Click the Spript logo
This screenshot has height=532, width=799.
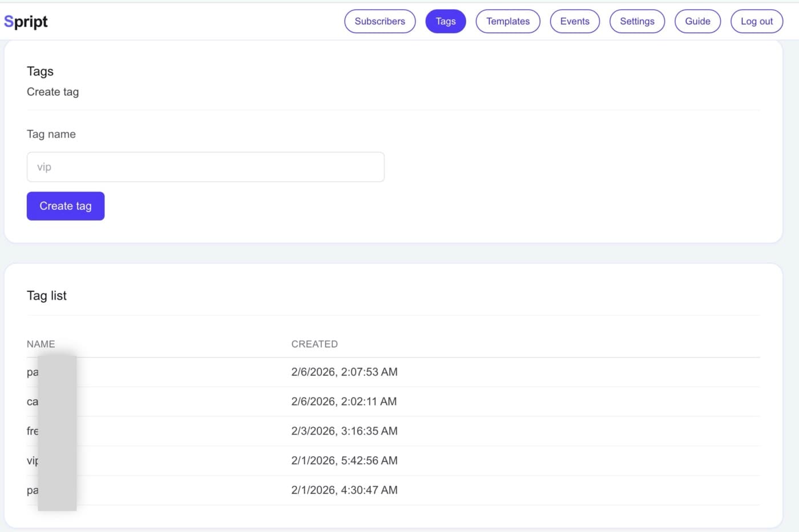(x=26, y=22)
